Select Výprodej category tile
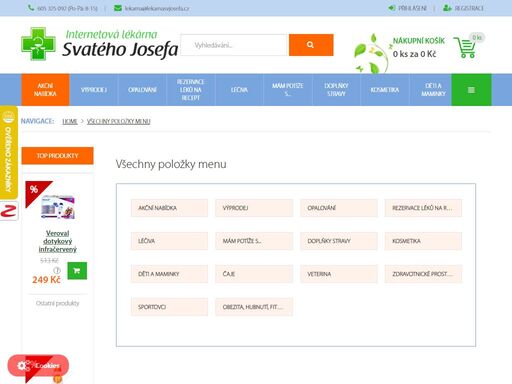Screen dimensions: 512x384 [254, 208]
